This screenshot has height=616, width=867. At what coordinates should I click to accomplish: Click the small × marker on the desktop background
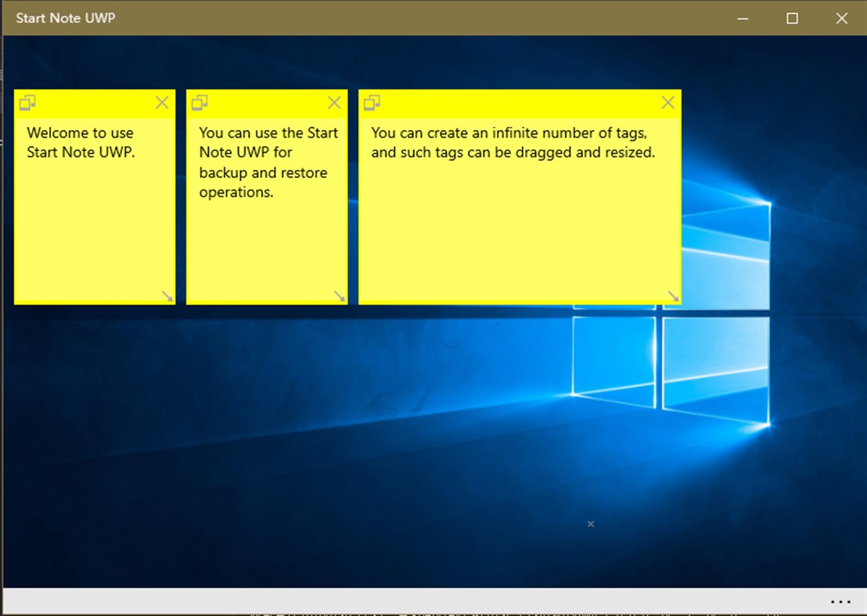[x=591, y=524]
